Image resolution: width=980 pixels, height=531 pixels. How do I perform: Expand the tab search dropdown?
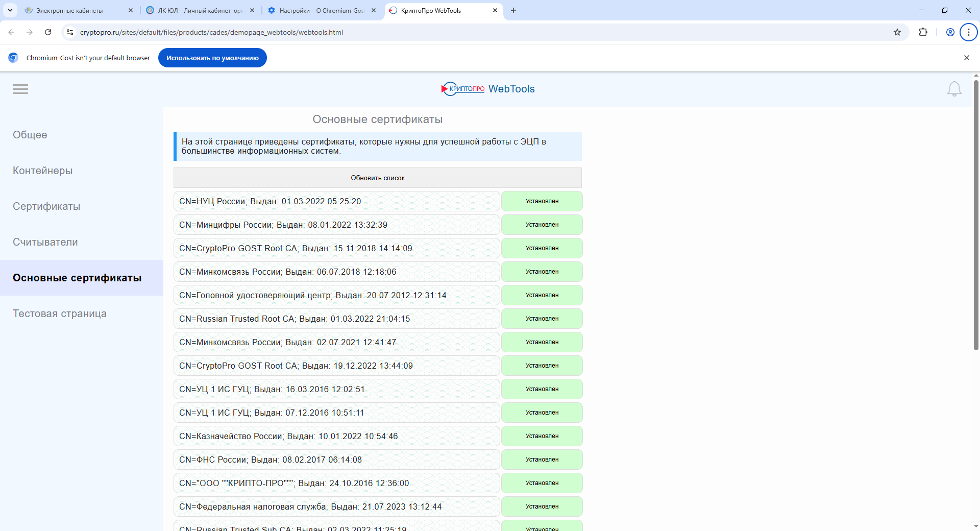(10, 10)
